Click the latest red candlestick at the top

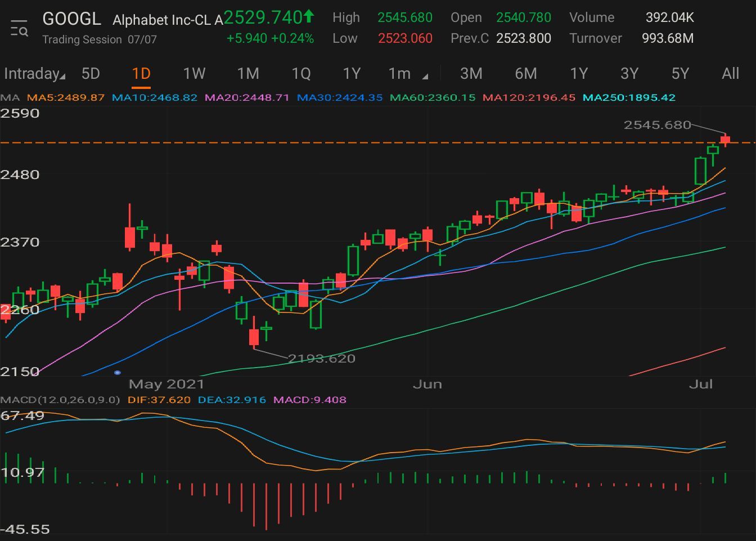[x=726, y=140]
